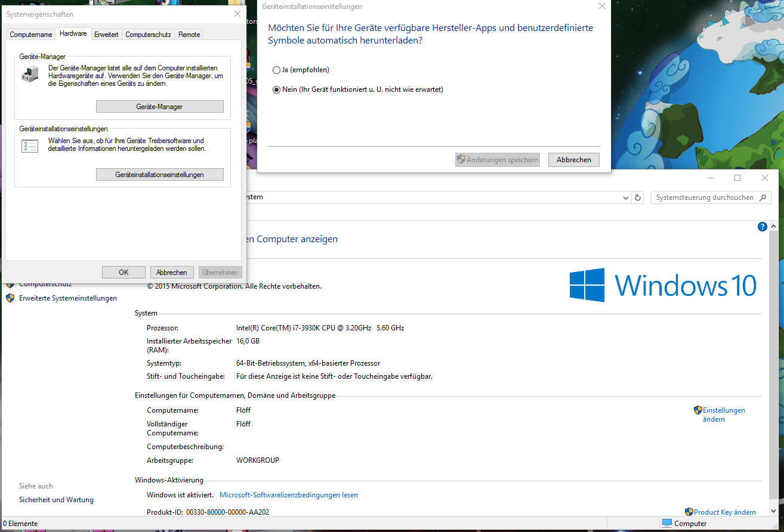Click the WORKGROUP value text

point(258,460)
